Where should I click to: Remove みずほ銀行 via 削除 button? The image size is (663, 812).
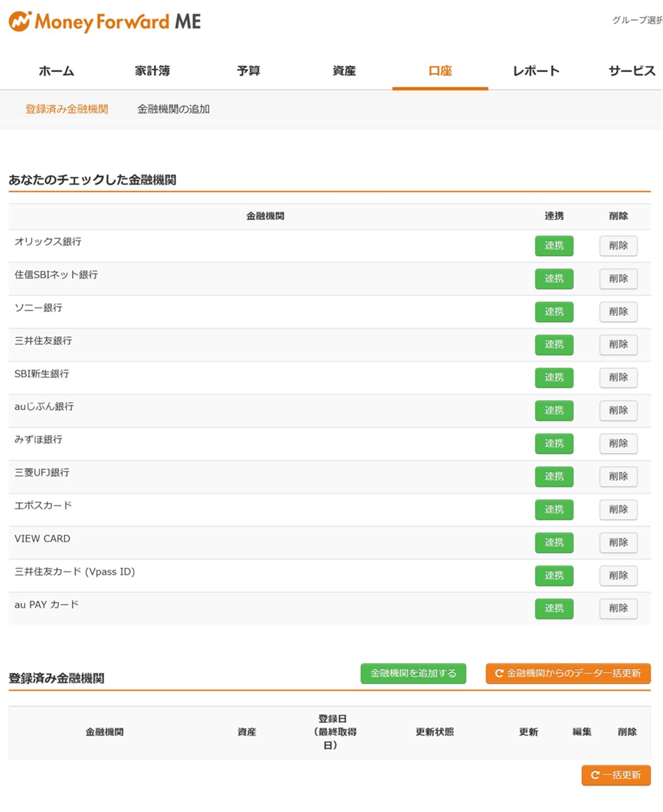618,443
